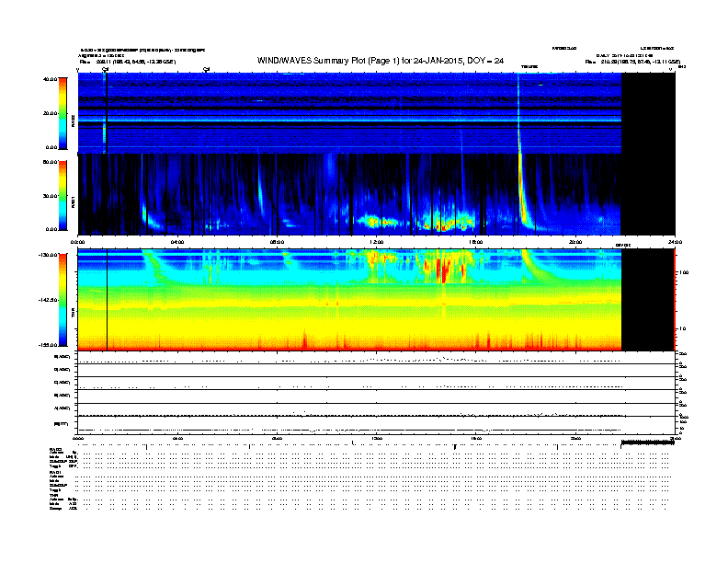Click the -155.00 label on TNR scale
The width and height of the screenshot is (728, 563).
coord(49,345)
